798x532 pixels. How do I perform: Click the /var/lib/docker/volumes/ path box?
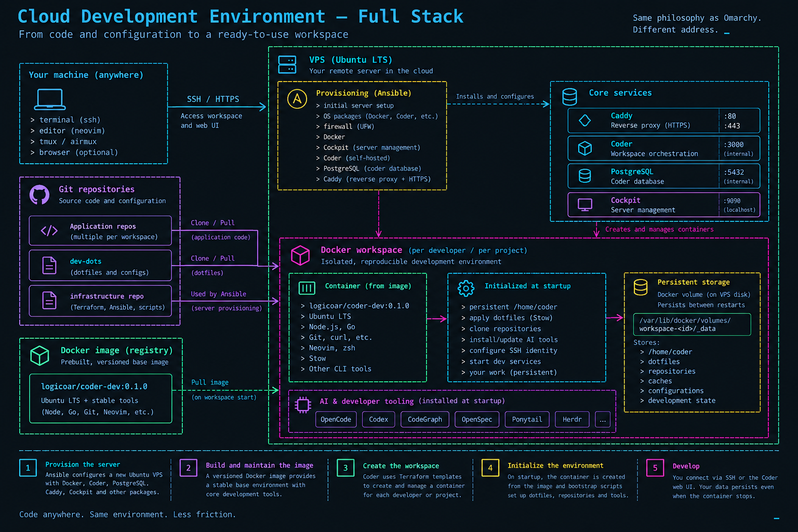point(692,324)
